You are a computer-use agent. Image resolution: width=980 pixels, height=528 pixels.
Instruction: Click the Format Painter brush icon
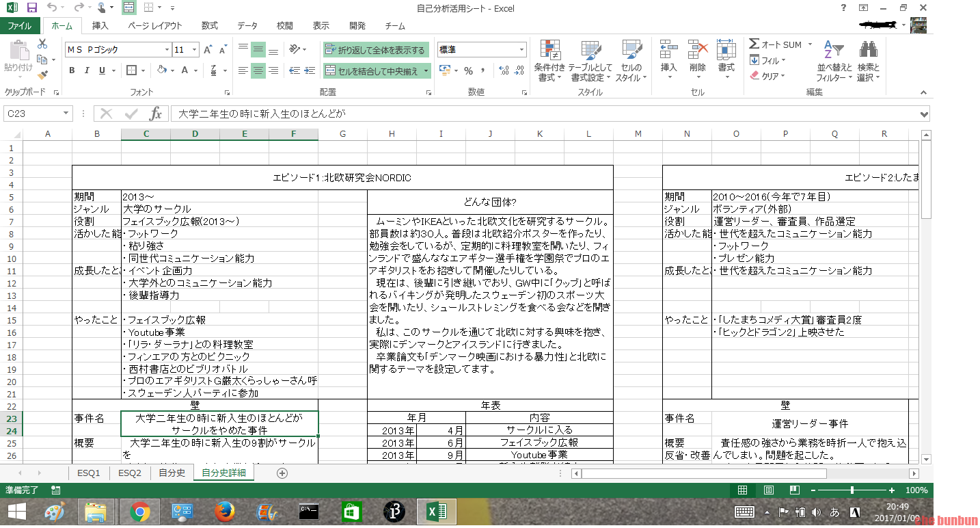(x=42, y=75)
